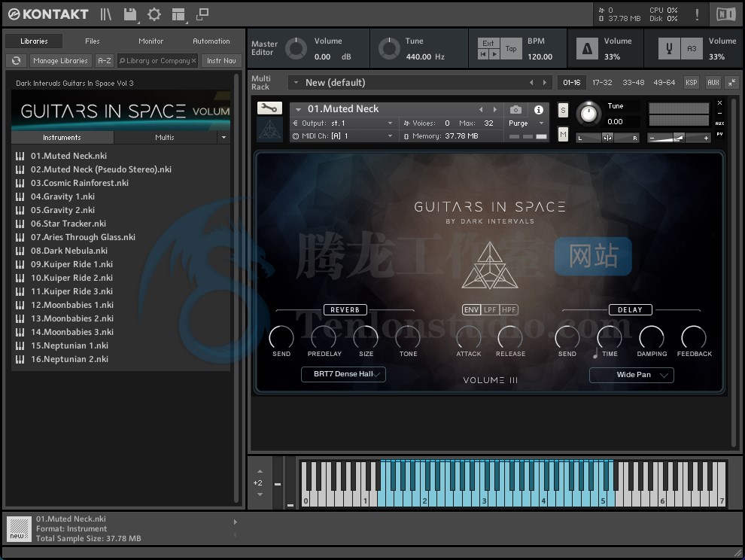
Task: Refresh the libraries list
Action: [x=16, y=61]
